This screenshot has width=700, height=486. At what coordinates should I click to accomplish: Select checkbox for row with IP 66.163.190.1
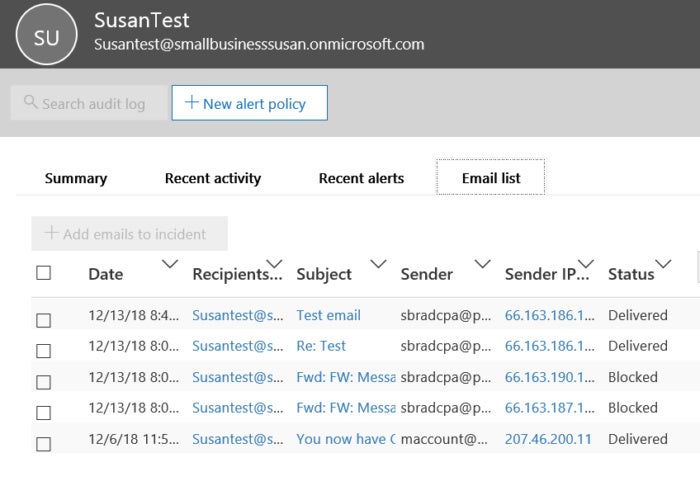coord(43,382)
